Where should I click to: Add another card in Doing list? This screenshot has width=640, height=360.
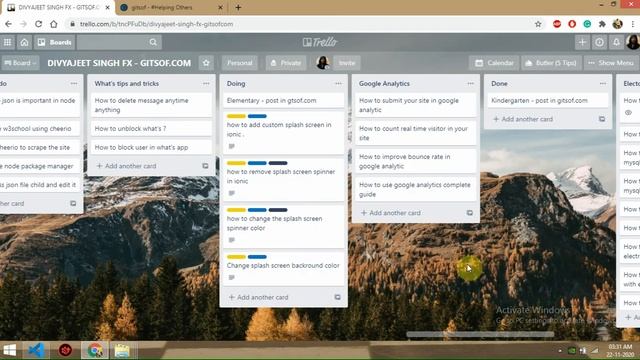(x=259, y=297)
